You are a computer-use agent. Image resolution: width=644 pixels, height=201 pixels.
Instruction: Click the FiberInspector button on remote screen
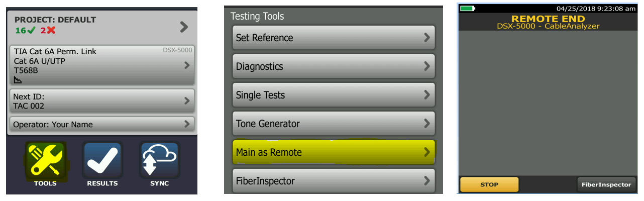(x=606, y=184)
